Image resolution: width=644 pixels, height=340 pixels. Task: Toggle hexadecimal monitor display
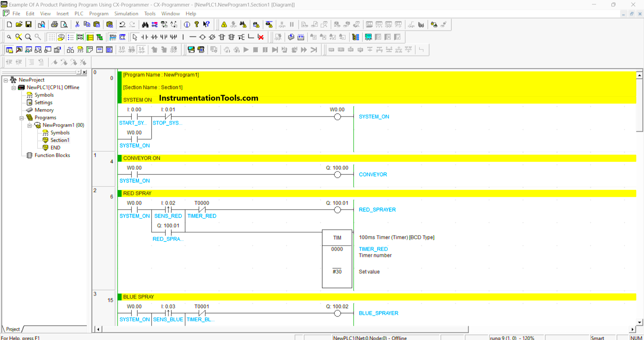tap(142, 49)
